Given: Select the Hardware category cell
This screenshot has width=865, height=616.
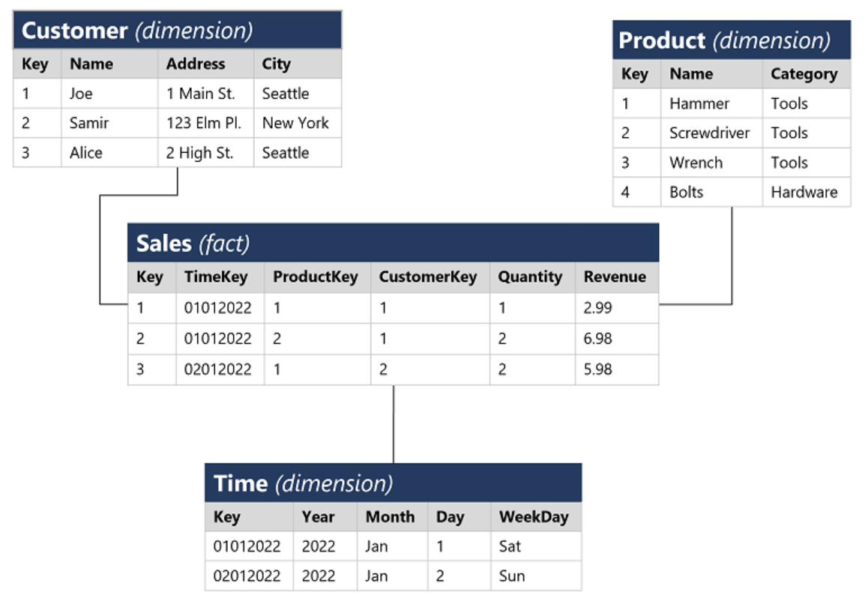Looking at the screenshot, I should [x=807, y=192].
